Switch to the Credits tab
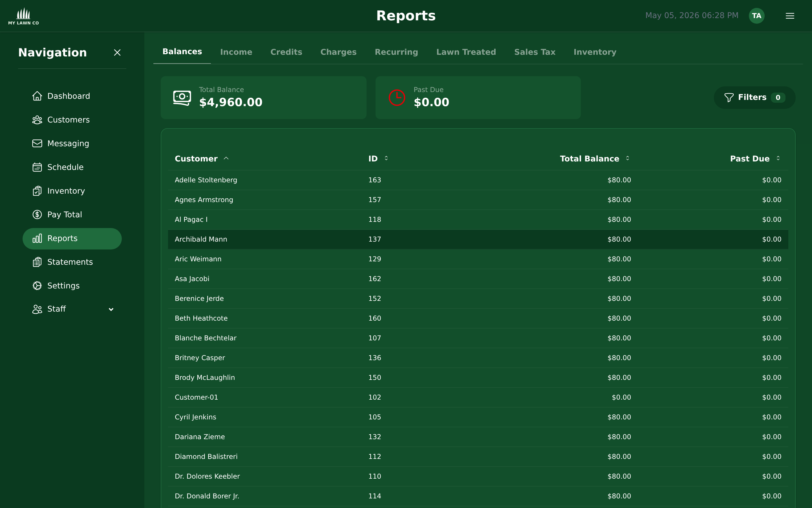The height and width of the screenshot is (508, 812). pyautogui.click(x=286, y=52)
